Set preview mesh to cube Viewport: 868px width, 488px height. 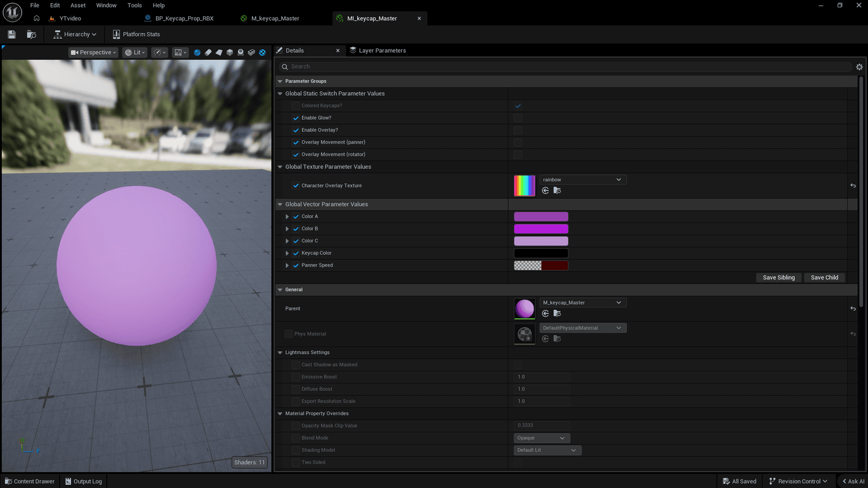pos(229,53)
